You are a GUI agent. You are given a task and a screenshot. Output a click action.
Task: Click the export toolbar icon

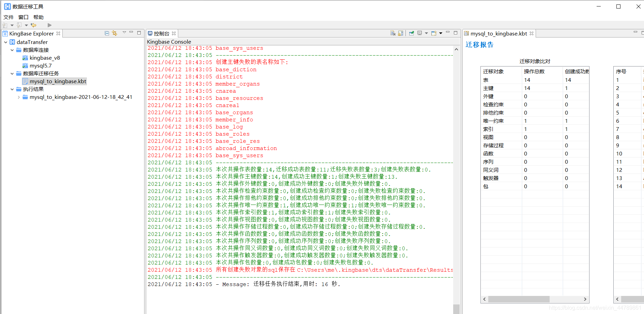coord(19,25)
